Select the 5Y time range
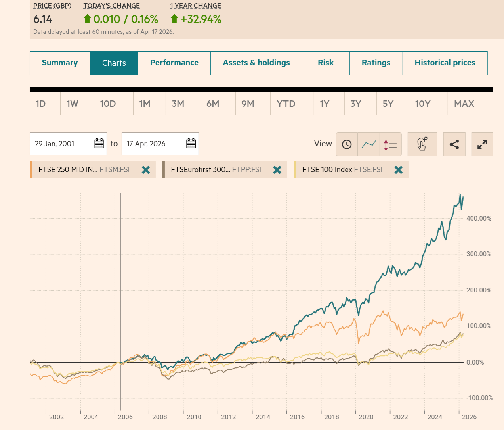 click(388, 104)
